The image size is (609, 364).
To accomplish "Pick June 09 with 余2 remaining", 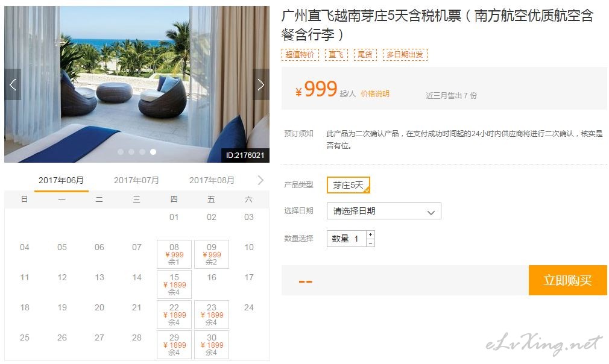I will (211, 254).
